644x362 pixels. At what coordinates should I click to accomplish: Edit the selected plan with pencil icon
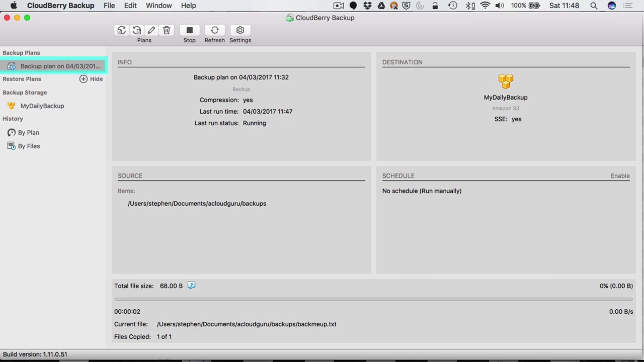151,30
